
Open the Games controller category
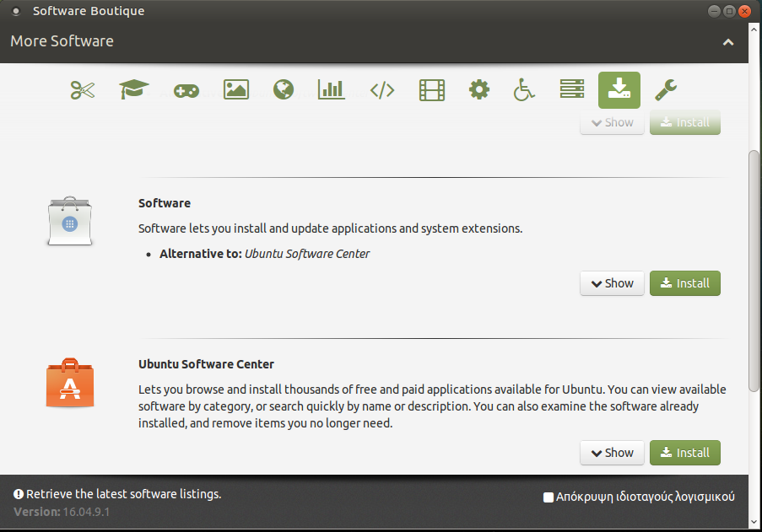(186, 90)
